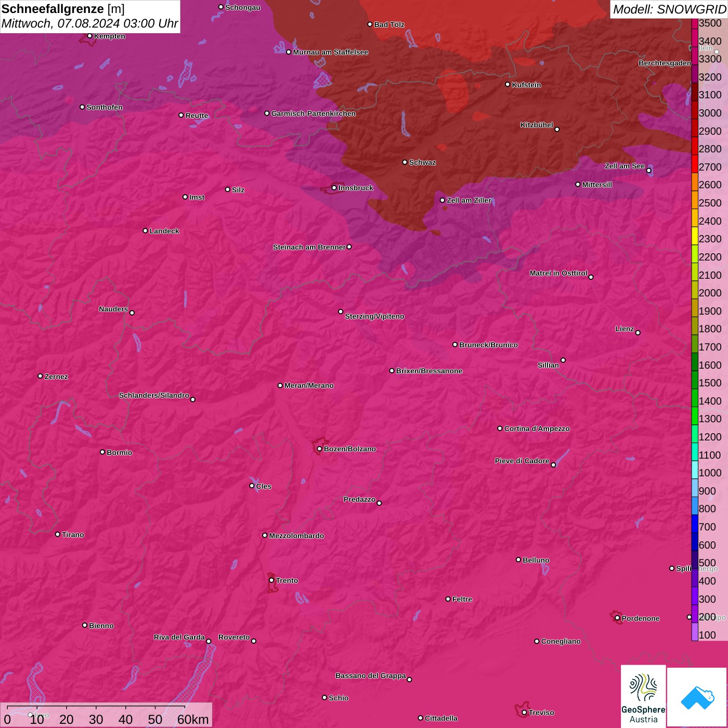This screenshot has width=728, height=728.
Task: Pick the yellow legend swatch at 2300
Action: click(x=695, y=235)
